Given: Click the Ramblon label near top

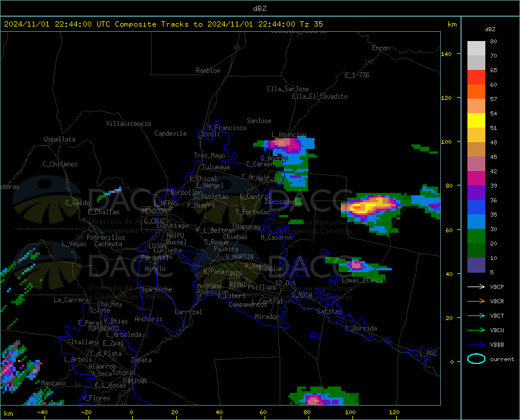Looking at the screenshot, I should coord(208,70).
